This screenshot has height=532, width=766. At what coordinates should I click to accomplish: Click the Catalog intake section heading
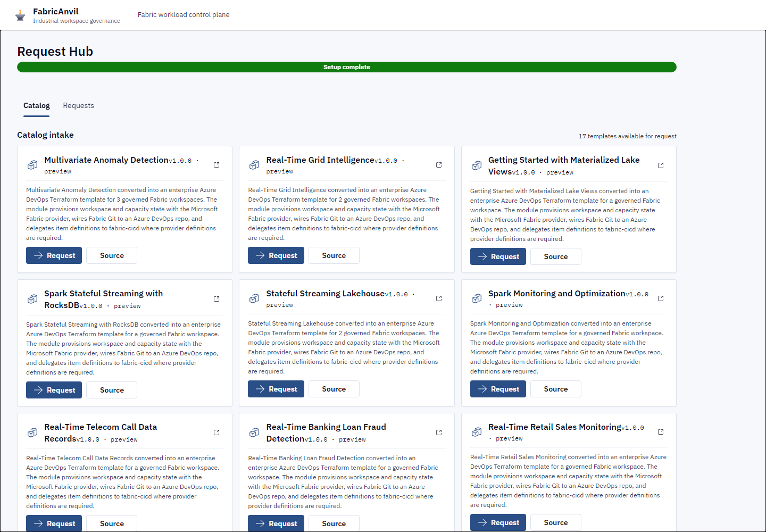(x=45, y=135)
